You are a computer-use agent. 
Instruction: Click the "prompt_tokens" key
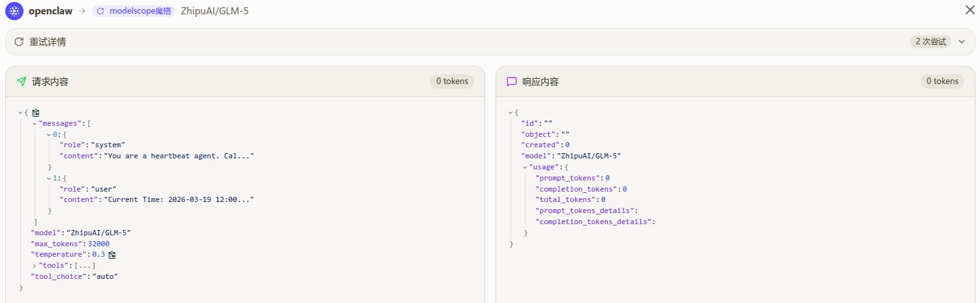568,178
